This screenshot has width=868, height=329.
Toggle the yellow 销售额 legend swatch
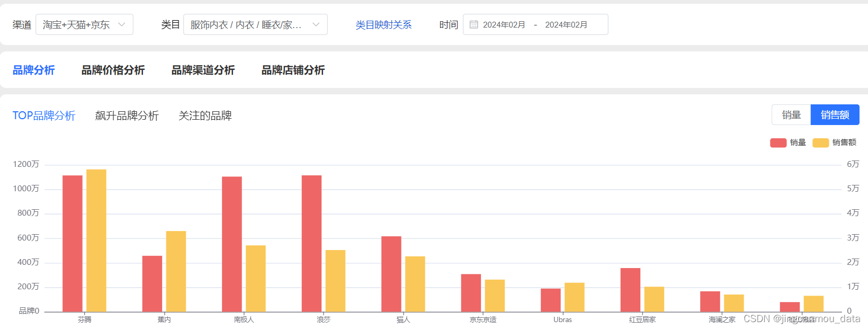pyautogui.click(x=820, y=143)
